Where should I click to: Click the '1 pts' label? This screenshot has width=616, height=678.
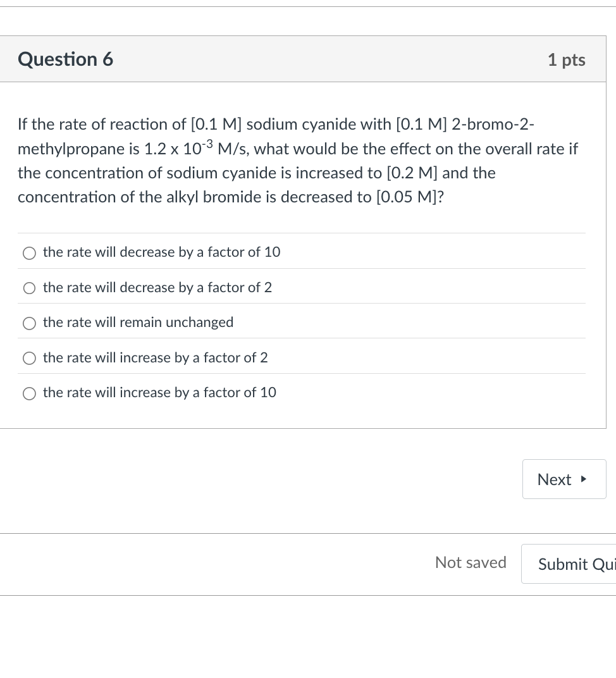567,59
